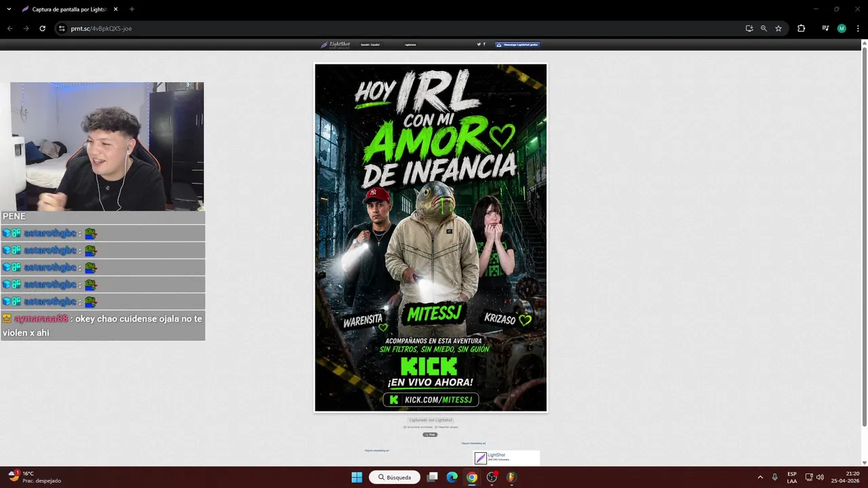Click the scrollbar up arrow
The width and height of the screenshot is (868, 488).
coord(864,43)
